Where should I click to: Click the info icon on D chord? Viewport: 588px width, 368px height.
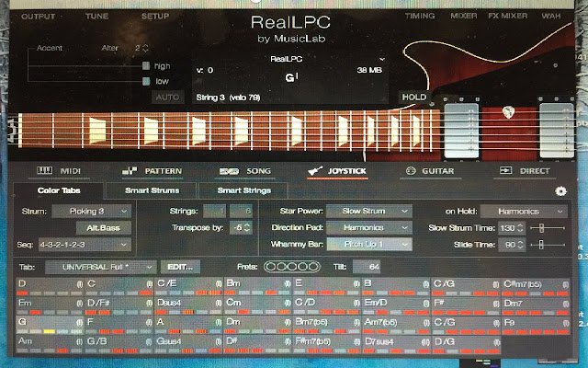point(80,284)
